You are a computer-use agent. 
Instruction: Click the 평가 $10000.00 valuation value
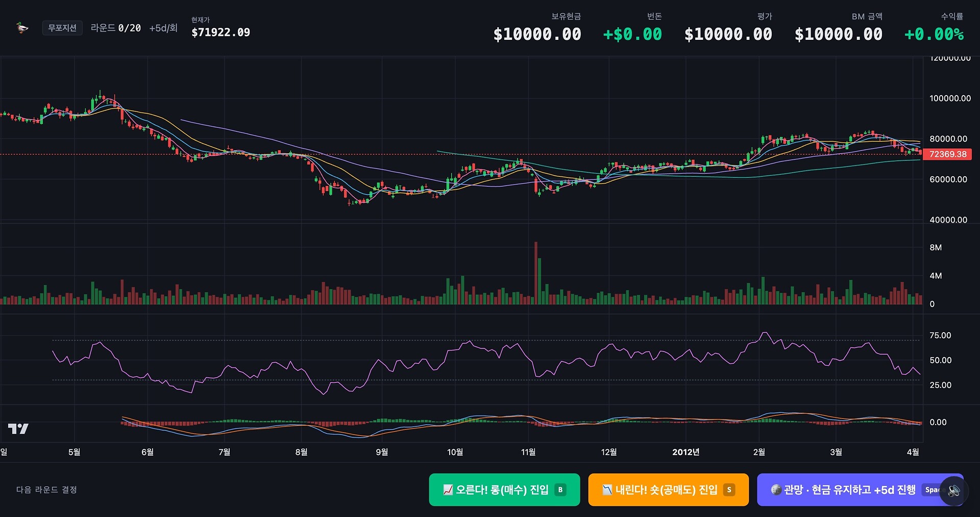728,34
